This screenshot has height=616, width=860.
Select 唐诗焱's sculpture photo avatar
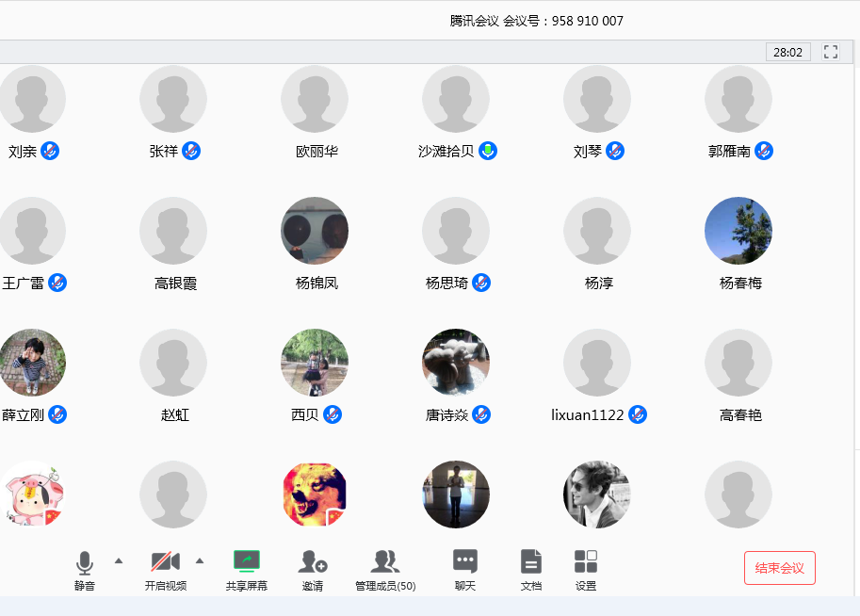click(456, 363)
